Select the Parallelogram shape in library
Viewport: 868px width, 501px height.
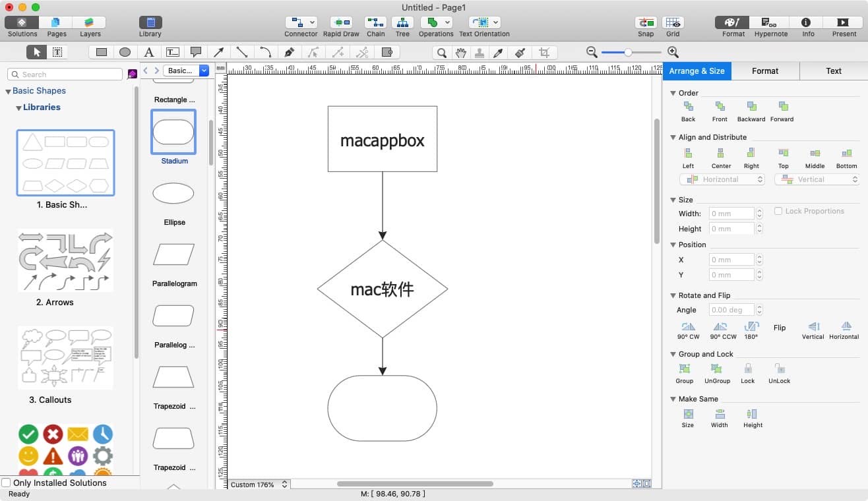point(173,254)
